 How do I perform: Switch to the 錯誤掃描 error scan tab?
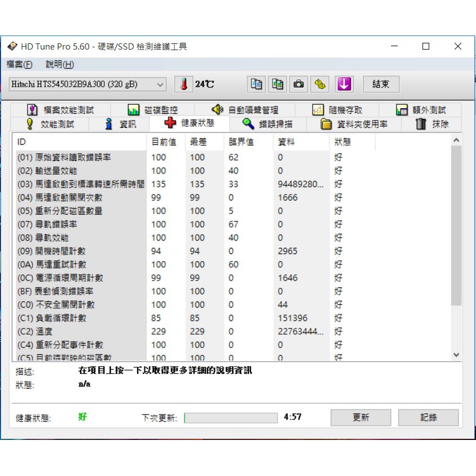268,124
